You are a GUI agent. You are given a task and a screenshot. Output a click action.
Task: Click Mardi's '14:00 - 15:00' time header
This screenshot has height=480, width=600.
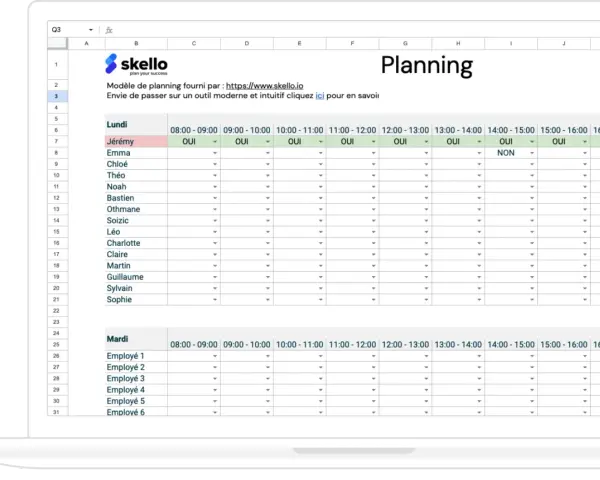pos(511,345)
